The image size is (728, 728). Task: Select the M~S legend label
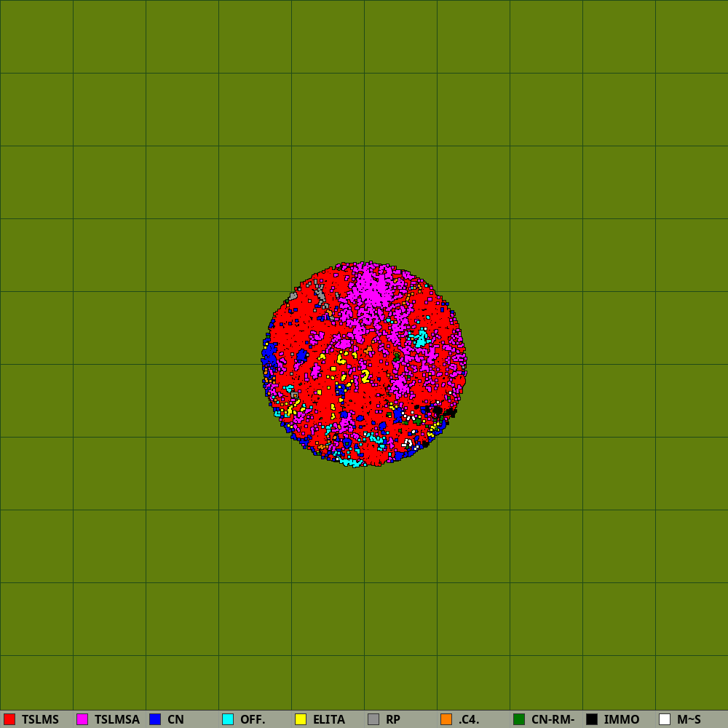pos(689,720)
